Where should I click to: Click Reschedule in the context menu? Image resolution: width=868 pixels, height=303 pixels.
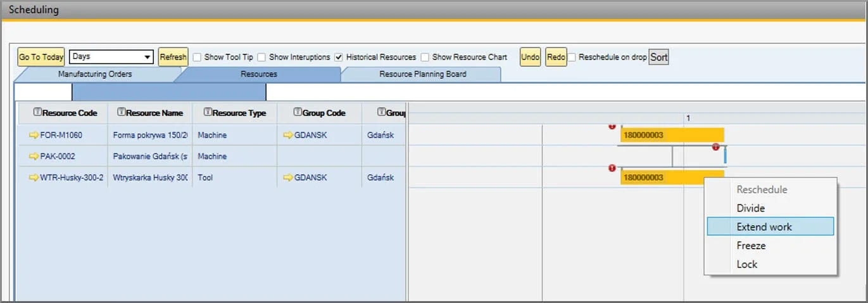pos(770,190)
